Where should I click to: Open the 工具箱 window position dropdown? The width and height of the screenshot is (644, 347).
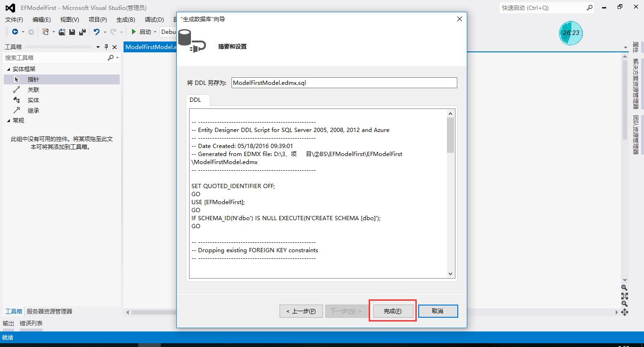98,47
